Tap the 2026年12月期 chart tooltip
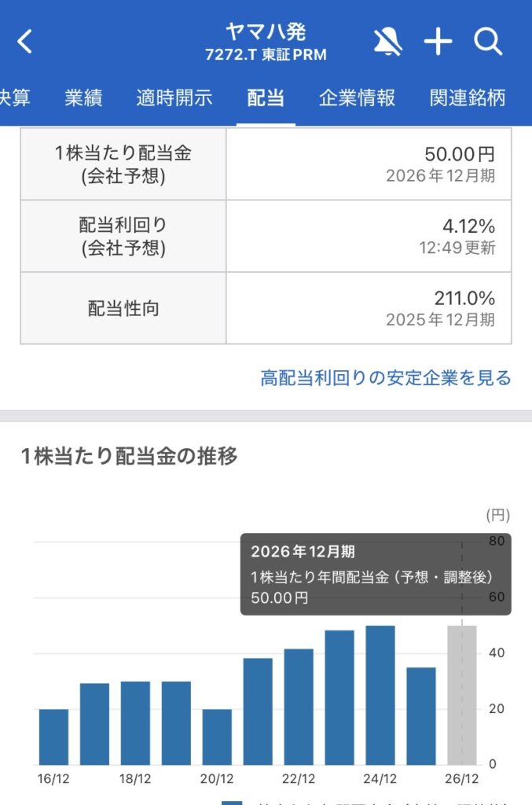Viewport: 532px width, 805px height. click(x=376, y=575)
